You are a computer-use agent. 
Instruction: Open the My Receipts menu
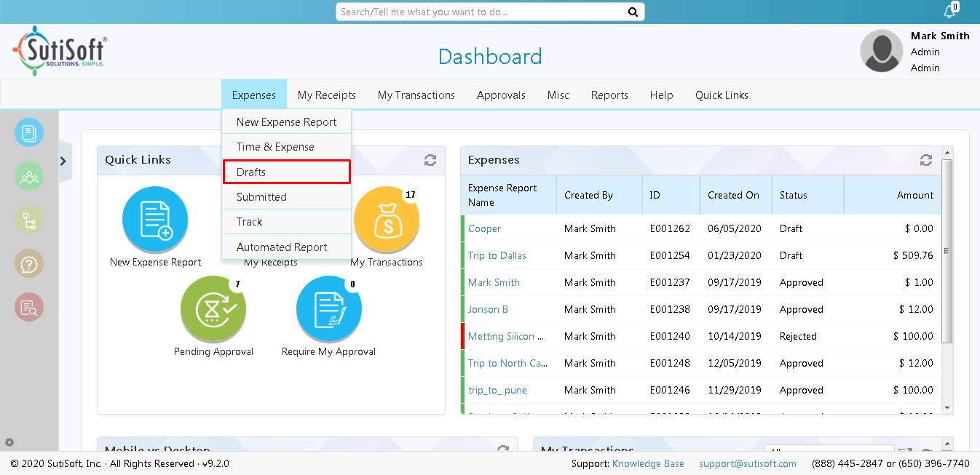point(326,95)
